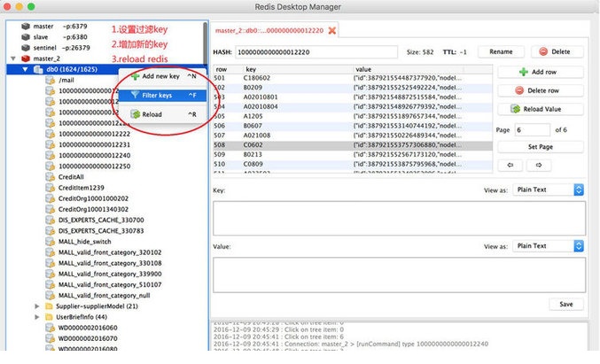The height and width of the screenshot is (364, 600).
Task: Click the Reload menu icon
Action: [x=136, y=114]
